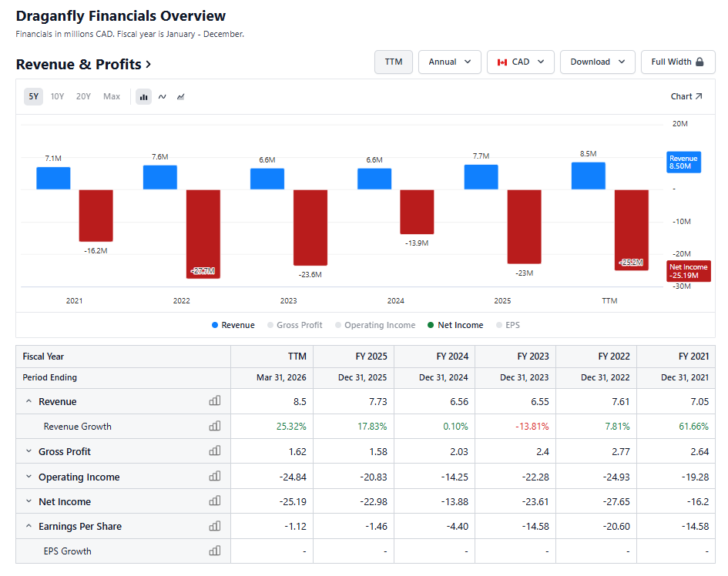Select the 10Y time range tab
Viewport: 728px width, 576px height.
click(x=57, y=96)
